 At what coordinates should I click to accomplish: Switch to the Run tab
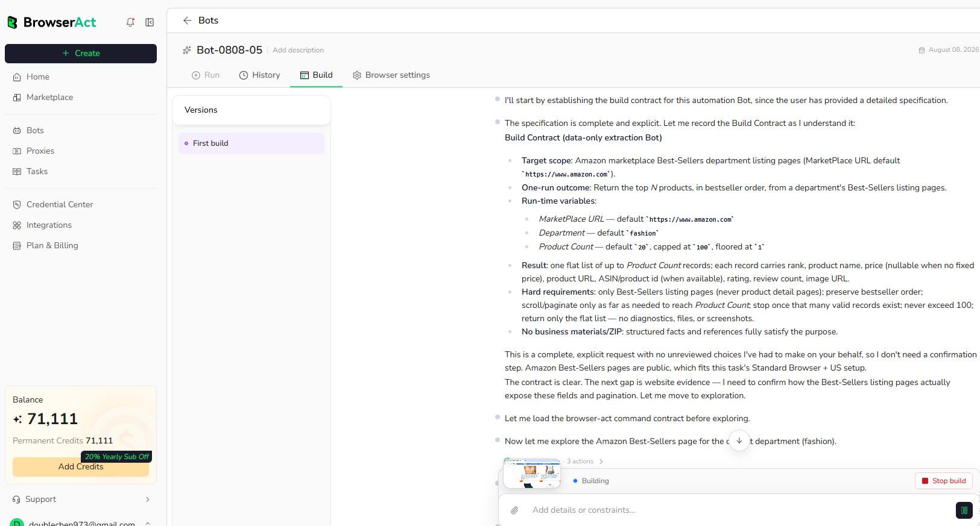click(206, 75)
